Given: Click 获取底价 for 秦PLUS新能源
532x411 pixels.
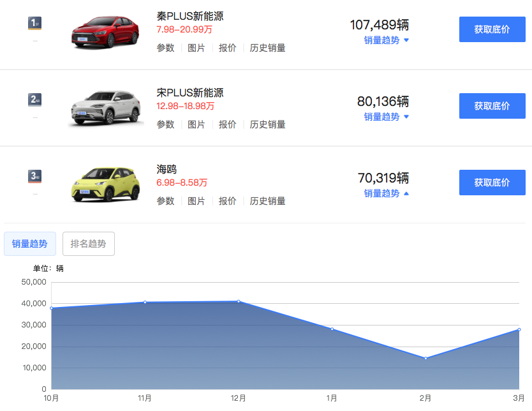Looking at the screenshot, I should pos(492,29).
